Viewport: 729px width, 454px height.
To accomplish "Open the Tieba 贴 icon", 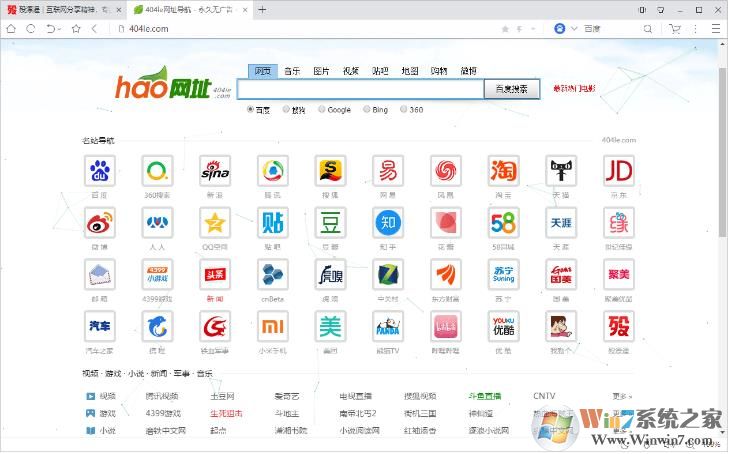I will point(272,223).
